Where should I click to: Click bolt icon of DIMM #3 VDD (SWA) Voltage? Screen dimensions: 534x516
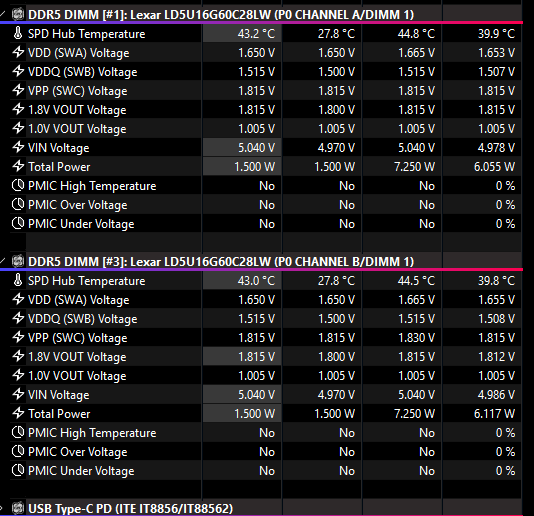18,299
